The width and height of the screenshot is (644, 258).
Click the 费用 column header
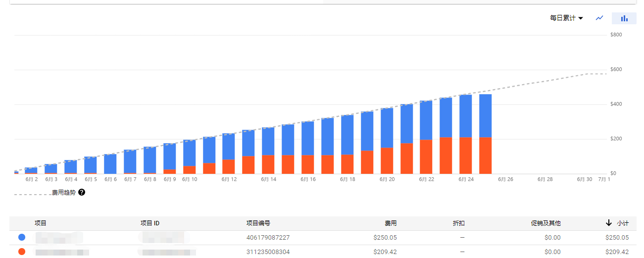[x=391, y=223]
